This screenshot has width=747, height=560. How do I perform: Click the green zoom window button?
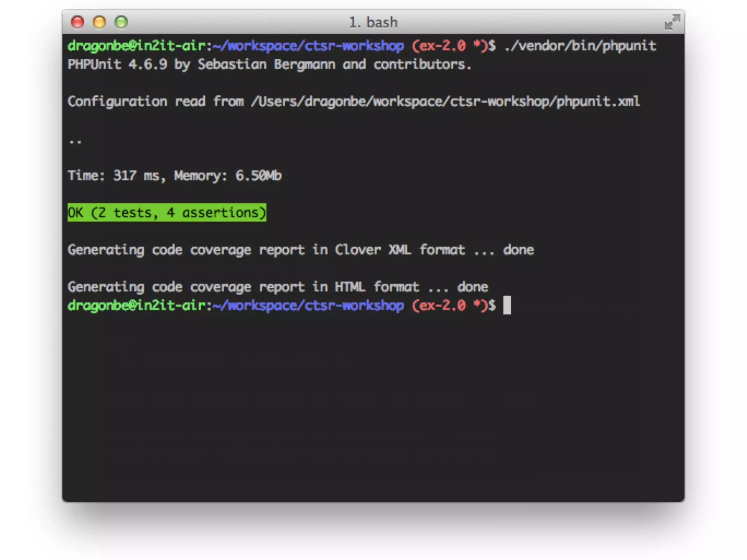coord(121,22)
